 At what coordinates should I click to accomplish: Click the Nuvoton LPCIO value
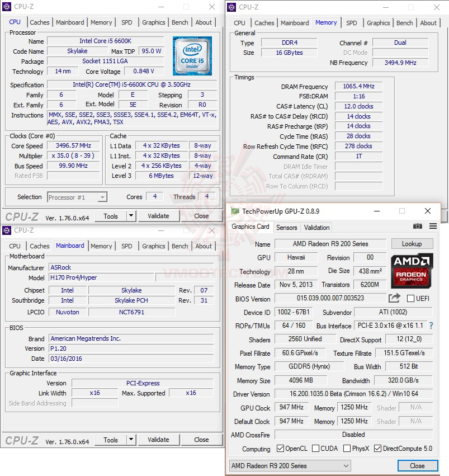tap(68, 312)
